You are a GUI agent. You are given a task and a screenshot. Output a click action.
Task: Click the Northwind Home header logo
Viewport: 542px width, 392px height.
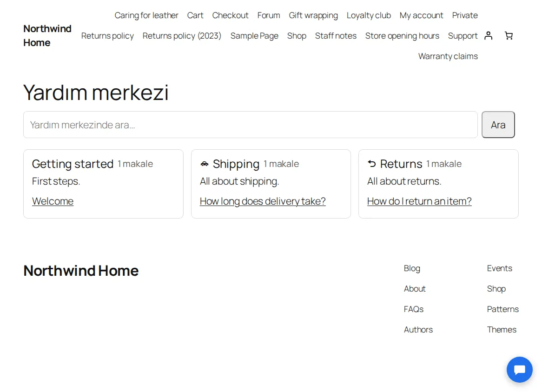coord(47,36)
